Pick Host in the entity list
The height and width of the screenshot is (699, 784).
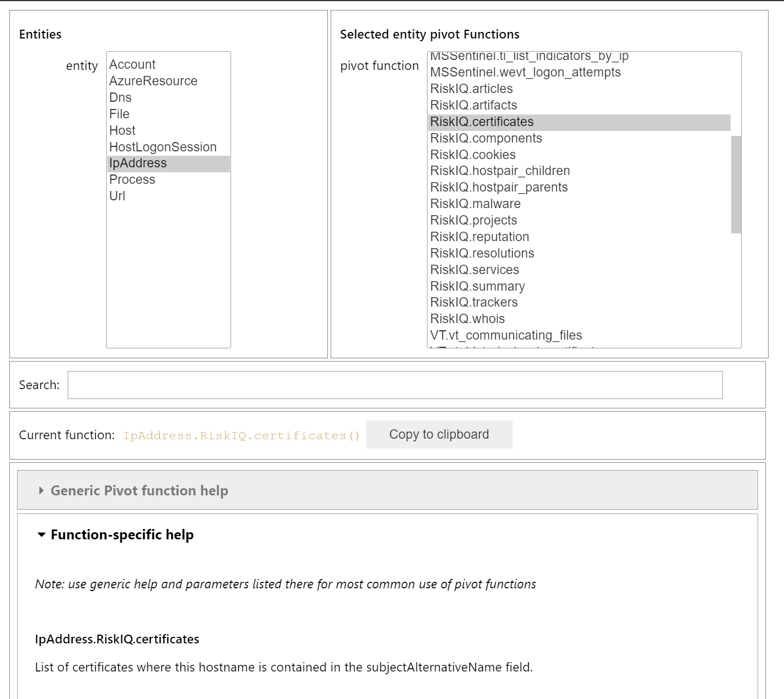coord(168,131)
